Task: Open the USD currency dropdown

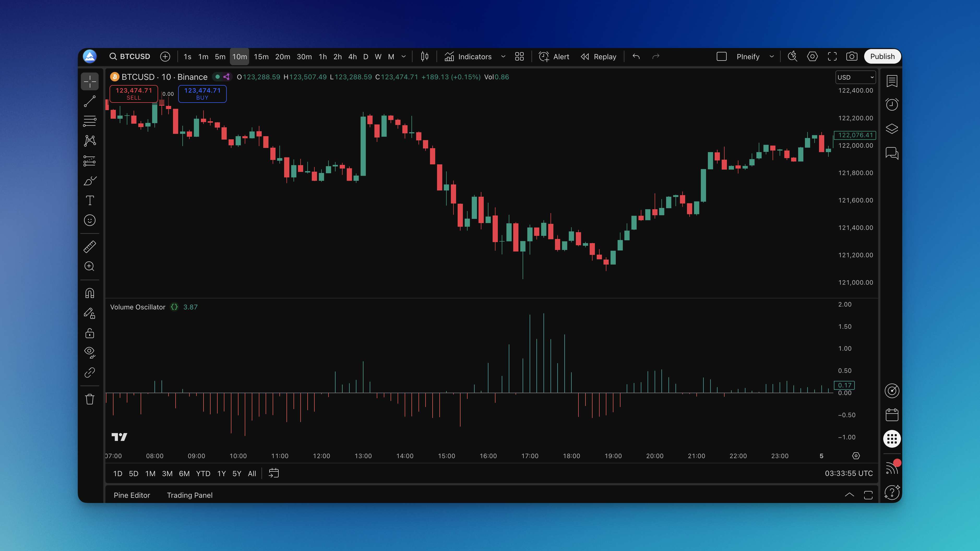Action: [x=855, y=77]
